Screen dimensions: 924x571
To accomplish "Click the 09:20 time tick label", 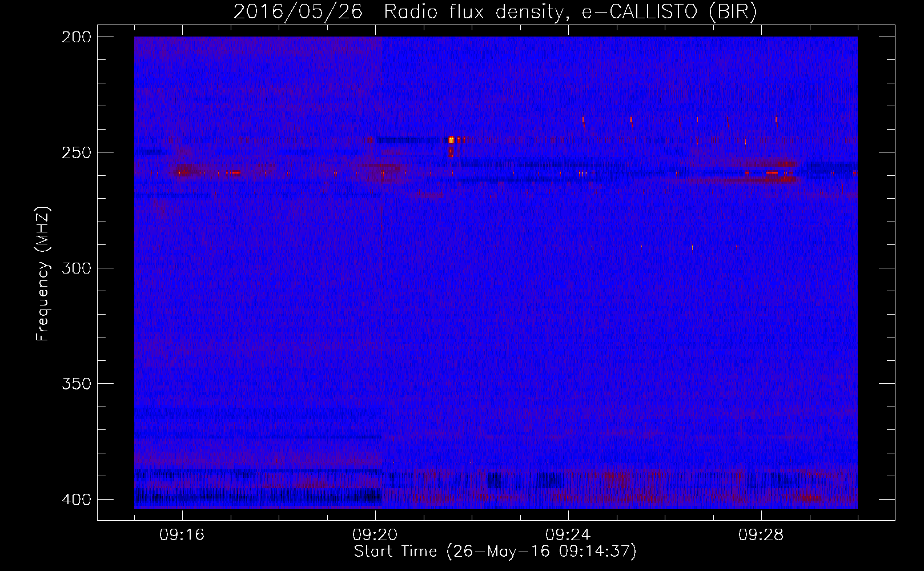I will coord(375,535).
